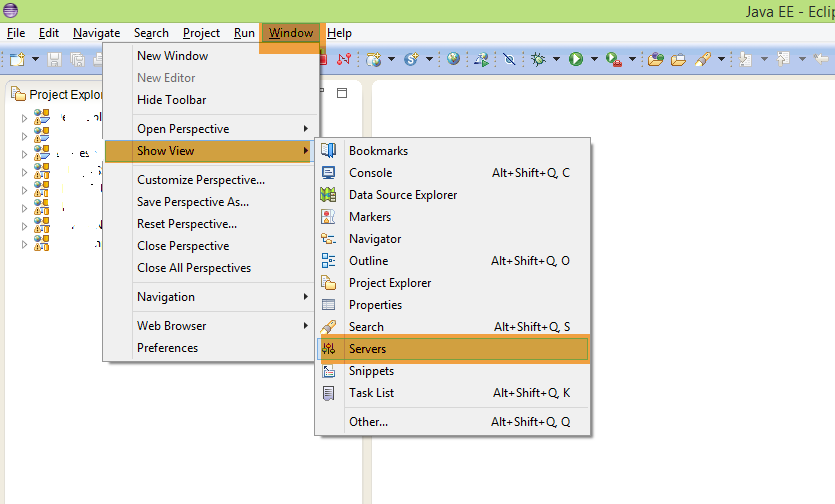Open dropdown arrow next to External Tools icon
835x504 pixels.
tap(633, 59)
